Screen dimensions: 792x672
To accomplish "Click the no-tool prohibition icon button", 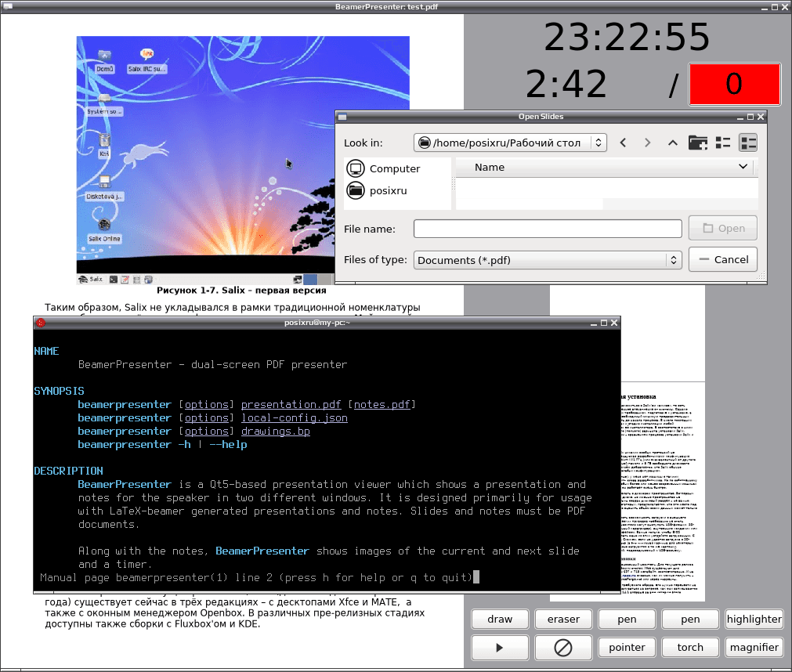I will click(563, 647).
